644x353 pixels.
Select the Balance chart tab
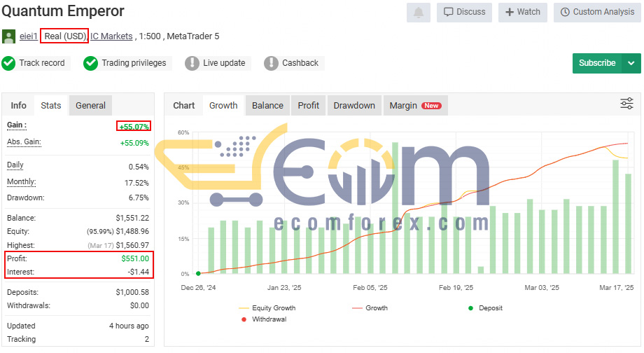(x=268, y=106)
